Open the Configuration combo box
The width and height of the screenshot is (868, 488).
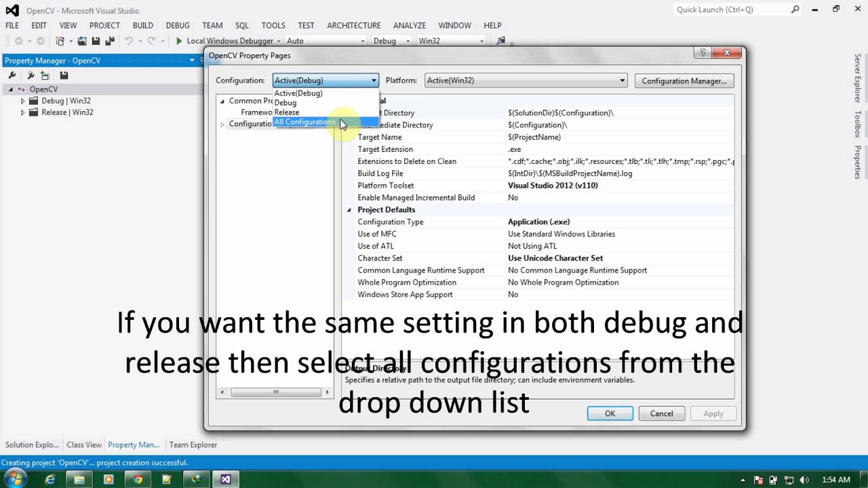click(325, 81)
